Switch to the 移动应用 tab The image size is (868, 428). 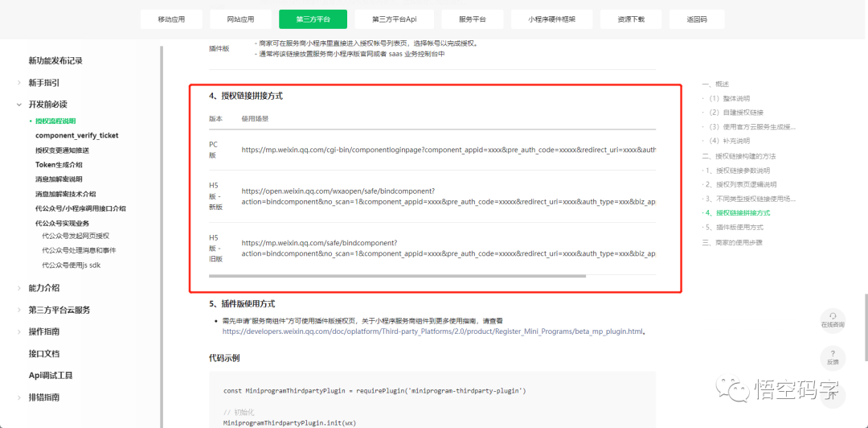(172, 19)
